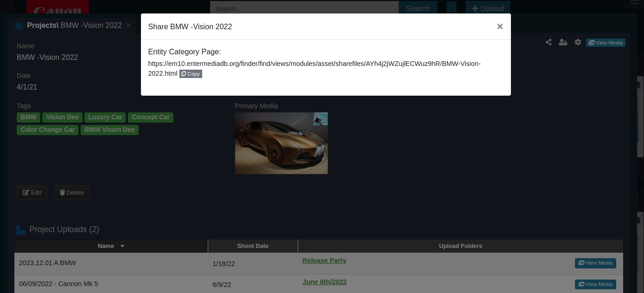Click View Media at the top of the project
Image resolution: width=644 pixels, height=293 pixels.
click(606, 43)
